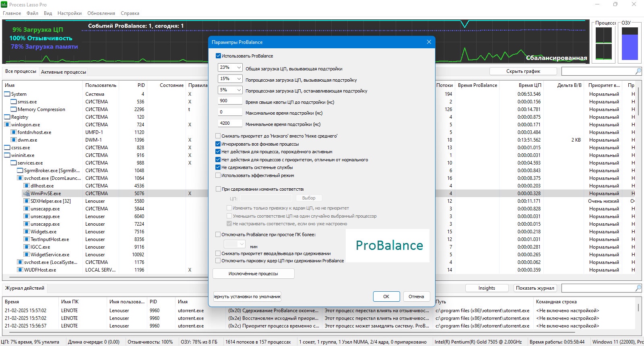Open the 15% per-process CPU dropdown
Viewport: 644px width, 346px height.
[230, 79]
